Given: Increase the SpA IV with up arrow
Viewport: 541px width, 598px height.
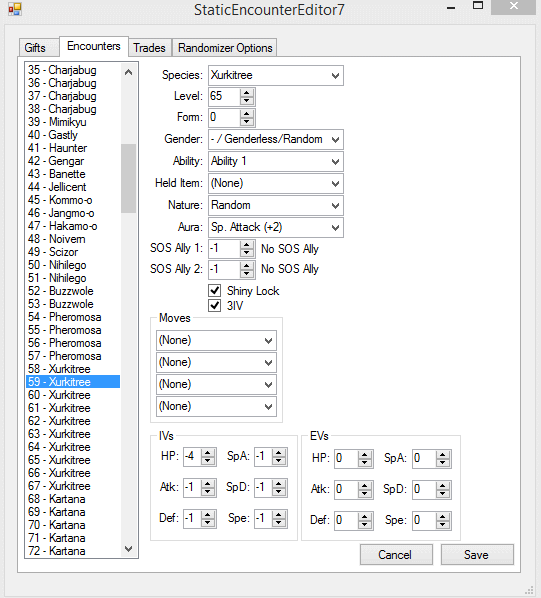Looking at the screenshot, I should click(x=279, y=453).
